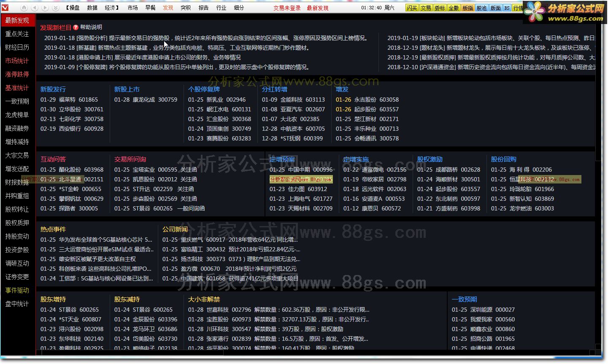Open the 操盘 menu
Image resolution: width=608 pixels, height=364 pixels.
point(74,8)
